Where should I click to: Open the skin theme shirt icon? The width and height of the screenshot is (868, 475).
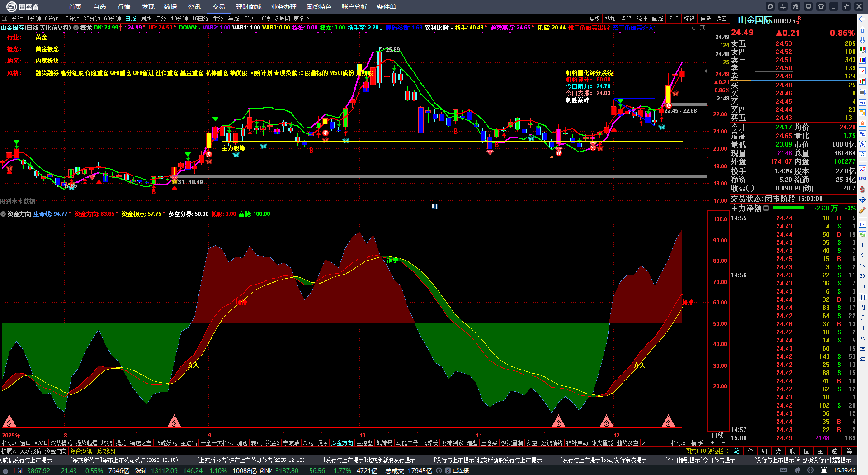(821, 6)
